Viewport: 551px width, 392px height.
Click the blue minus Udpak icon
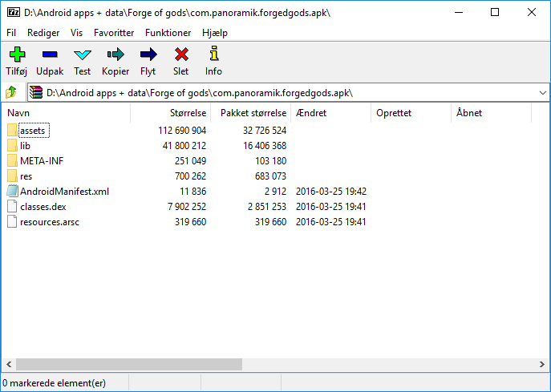(50, 55)
